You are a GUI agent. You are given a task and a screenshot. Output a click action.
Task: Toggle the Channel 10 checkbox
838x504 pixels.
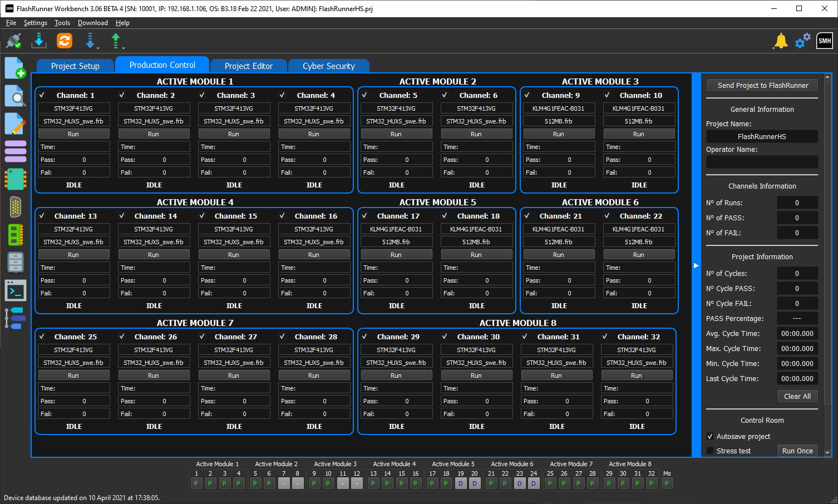(607, 95)
